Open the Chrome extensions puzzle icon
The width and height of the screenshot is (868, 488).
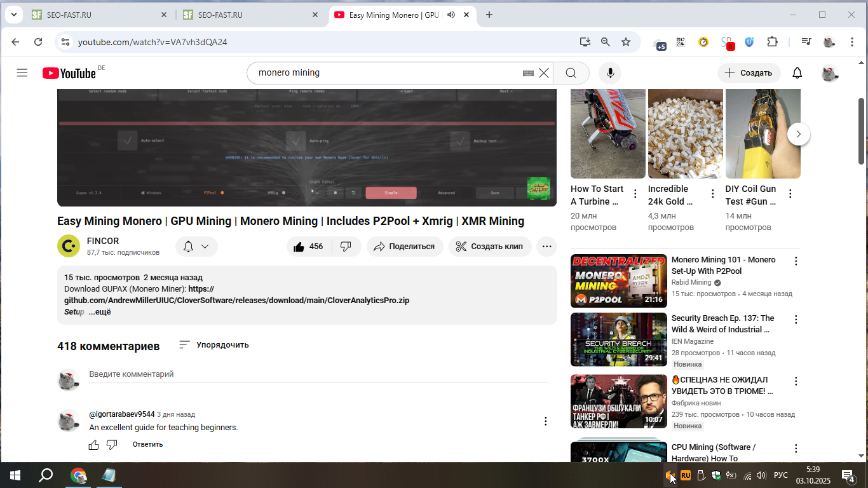coord(772,42)
